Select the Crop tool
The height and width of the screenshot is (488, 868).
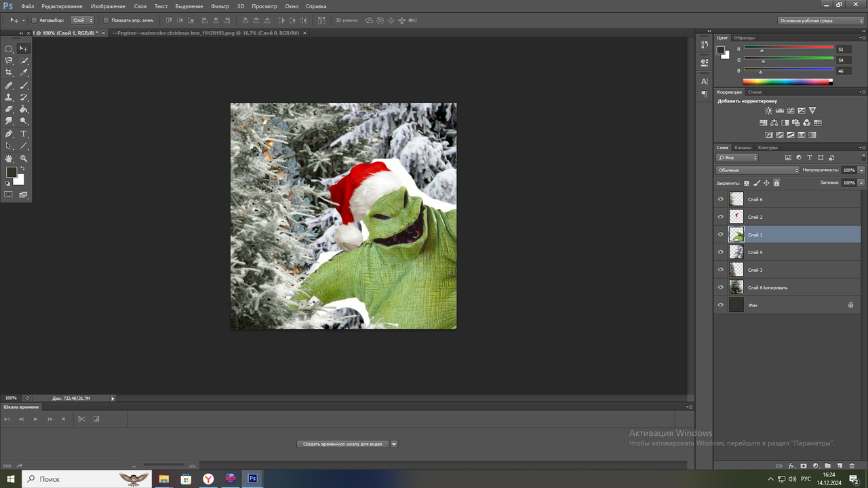(9, 72)
